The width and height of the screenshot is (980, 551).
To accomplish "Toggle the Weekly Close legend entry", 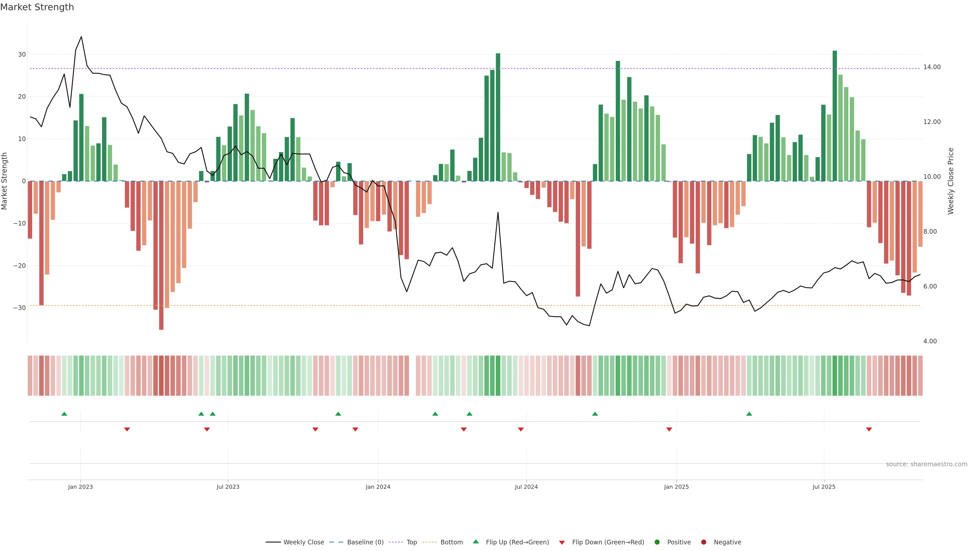I will pyautogui.click(x=303, y=542).
